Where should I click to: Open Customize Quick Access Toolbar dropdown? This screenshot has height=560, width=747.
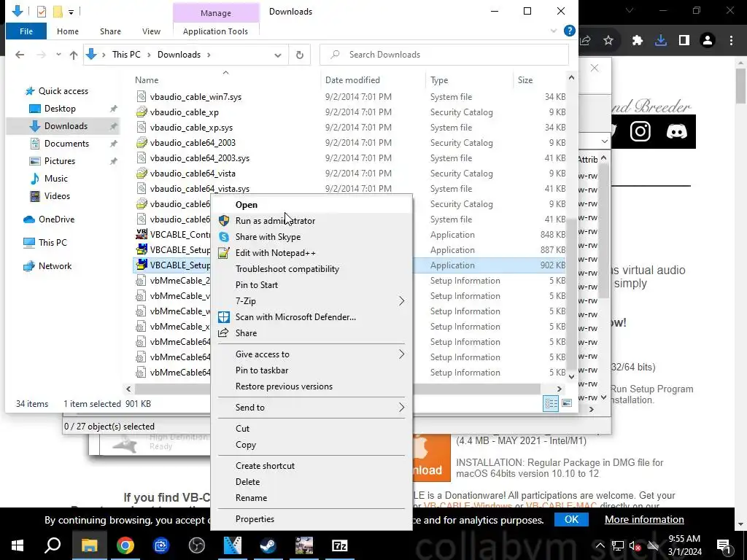click(x=71, y=12)
